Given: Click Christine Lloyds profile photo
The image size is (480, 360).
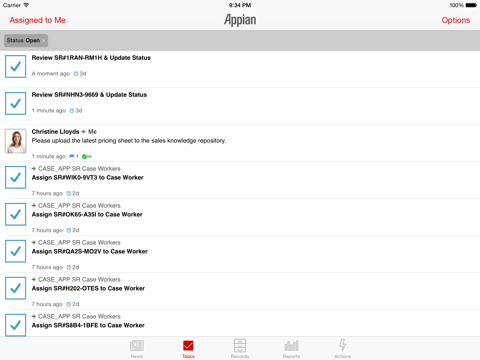Looking at the screenshot, I should 16,141.
